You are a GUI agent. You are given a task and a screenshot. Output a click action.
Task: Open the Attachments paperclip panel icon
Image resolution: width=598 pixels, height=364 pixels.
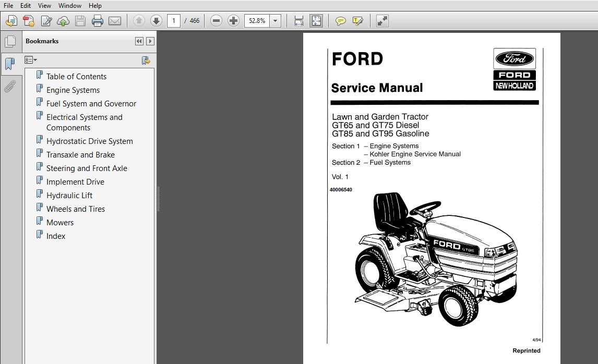(9, 87)
